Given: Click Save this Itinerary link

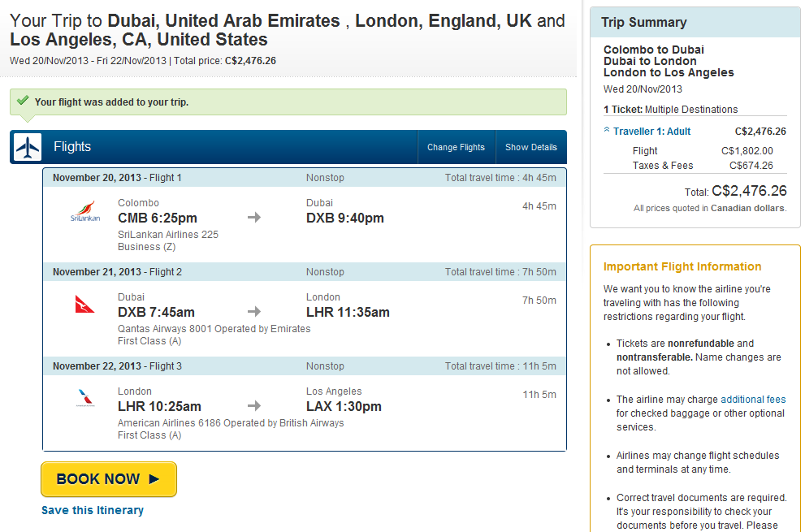Looking at the screenshot, I should pos(93,510).
